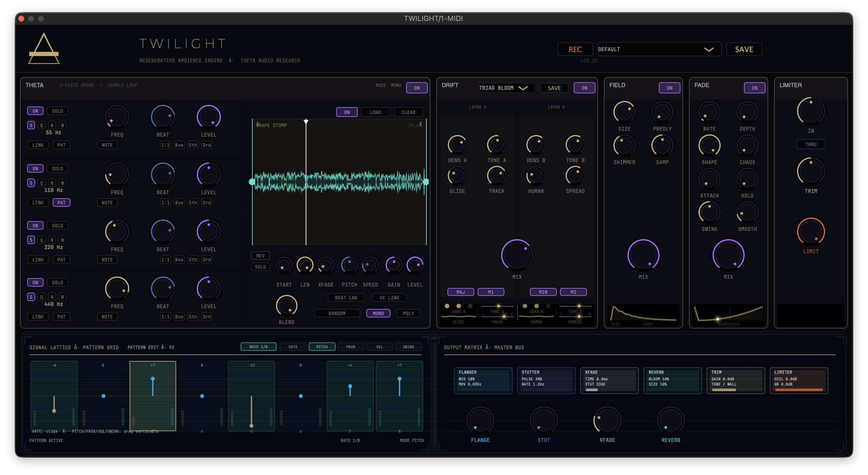The image size is (868, 475).
Task: Open the DEFAULT preset dropdown
Action: [660, 49]
